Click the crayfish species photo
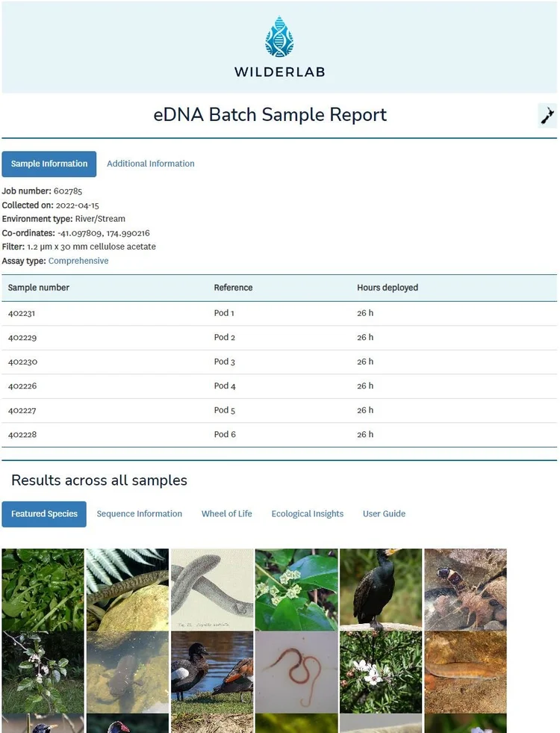 click(x=465, y=590)
